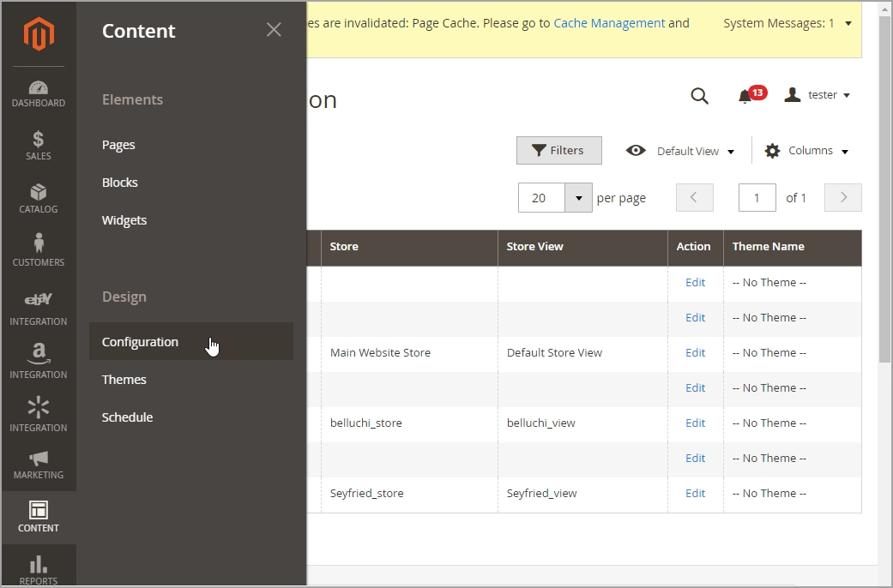Click the vertical page scrollbar

(884, 188)
